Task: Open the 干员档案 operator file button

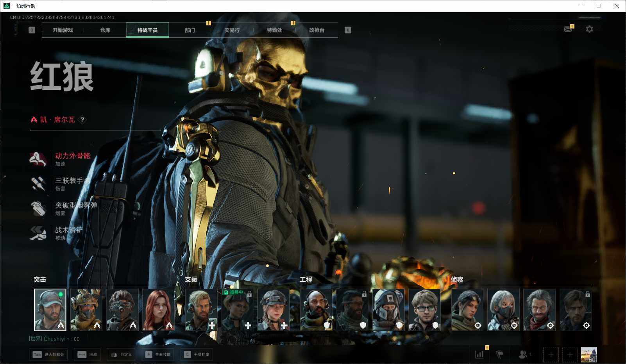Action: [197, 355]
